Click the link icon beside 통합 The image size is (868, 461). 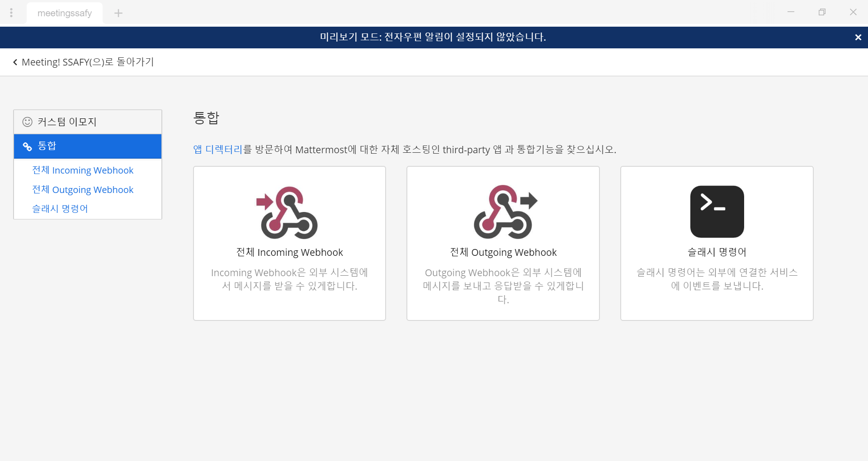tap(27, 146)
